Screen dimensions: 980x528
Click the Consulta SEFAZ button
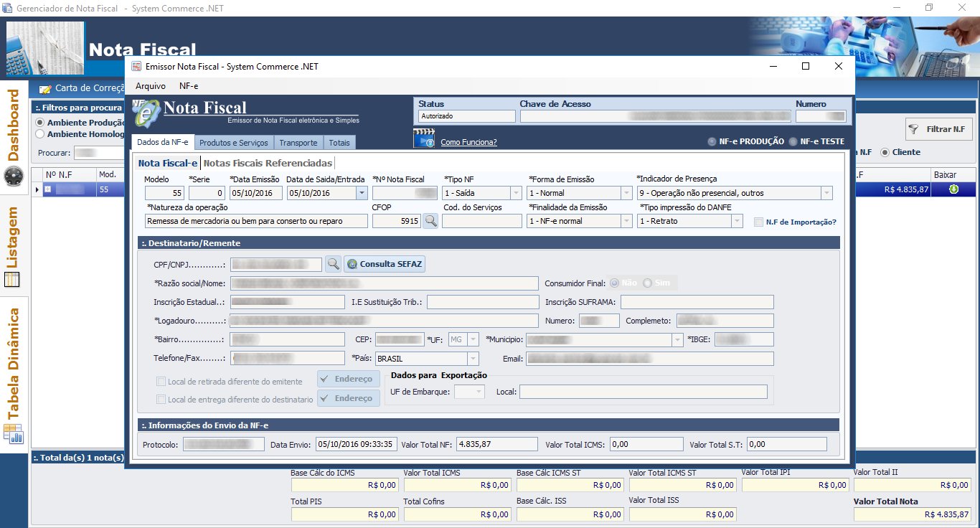tap(385, 264)
